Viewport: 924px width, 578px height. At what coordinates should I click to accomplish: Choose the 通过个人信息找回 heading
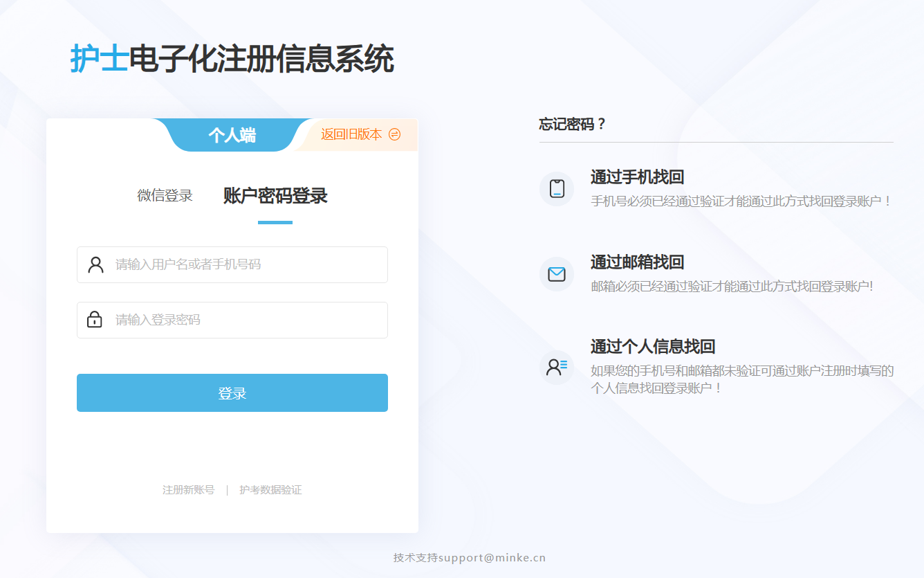tap(652, 347)
